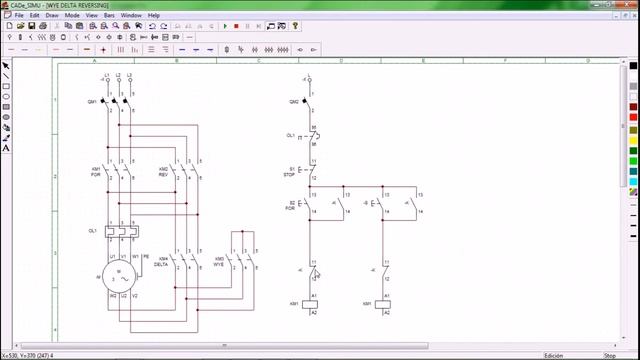Click the magnifying glass zoom icon
This screenshot has height=360, width=640.
[x=116, y=26]
